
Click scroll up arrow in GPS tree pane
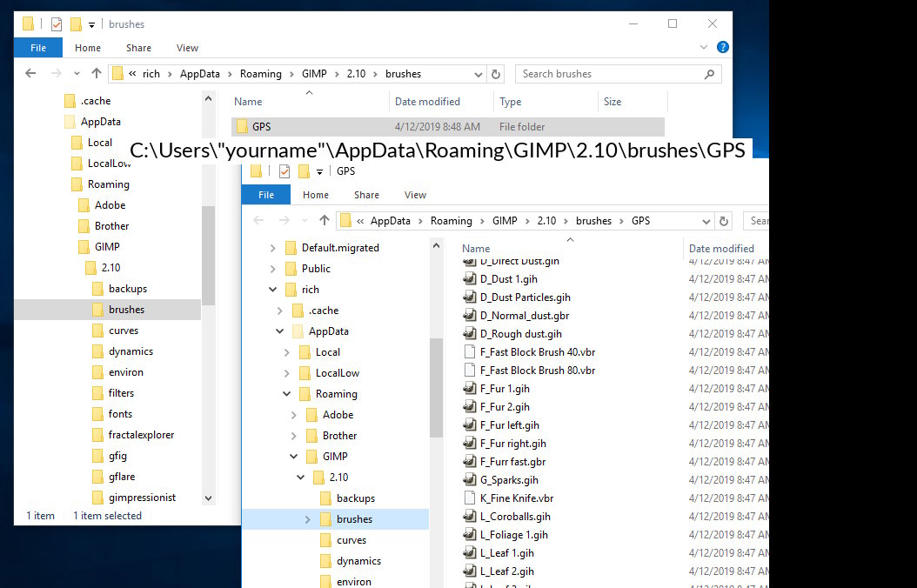click(436, 246)
